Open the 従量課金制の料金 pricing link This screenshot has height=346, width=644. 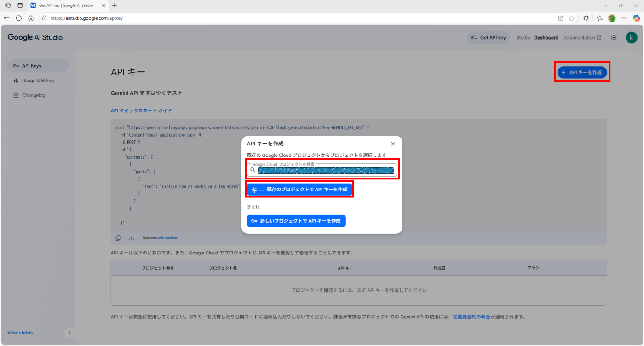(471, 317)
